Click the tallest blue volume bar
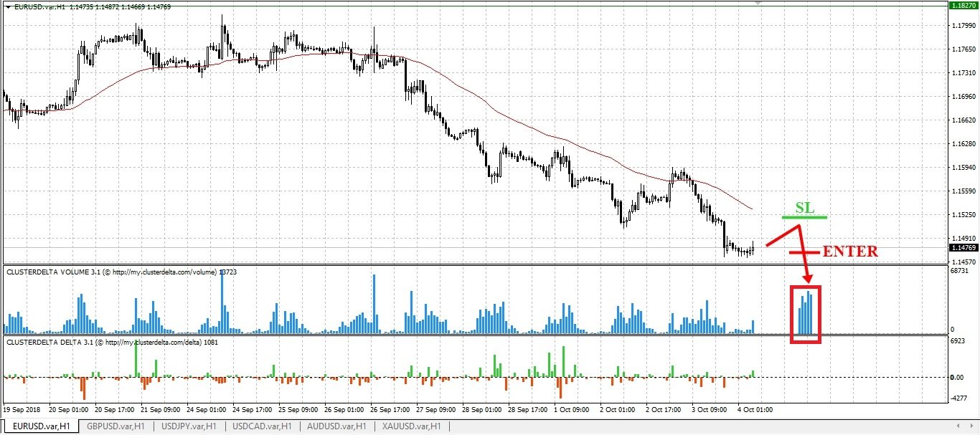 click(222, 302)
